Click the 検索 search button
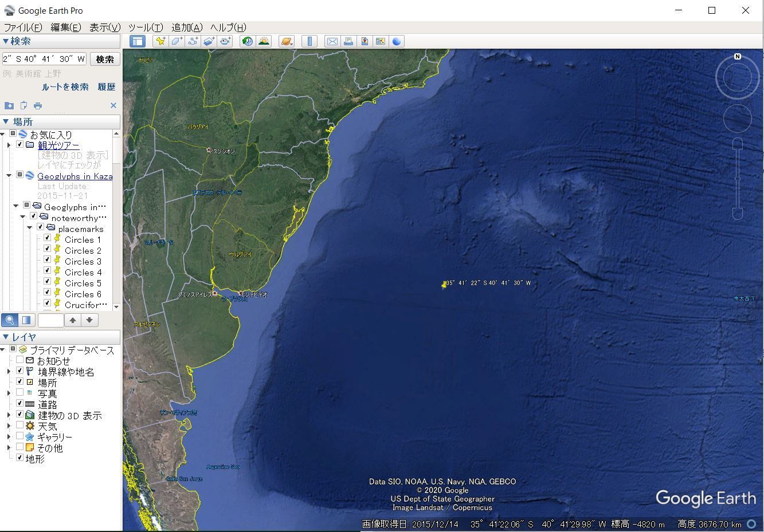Image resolution: width=764 pixels, height=532 pixels. click(x=105, y=59)
